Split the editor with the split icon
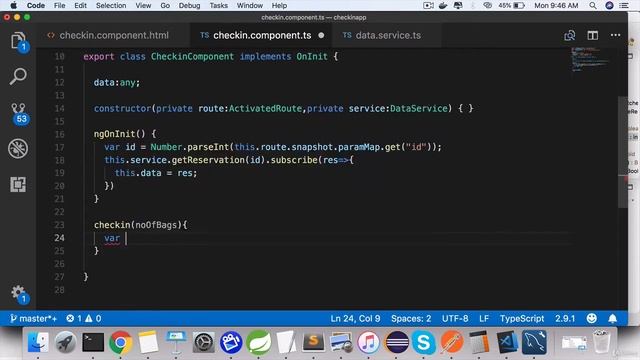This screenshot has height=360, width=640. [593, 36]
